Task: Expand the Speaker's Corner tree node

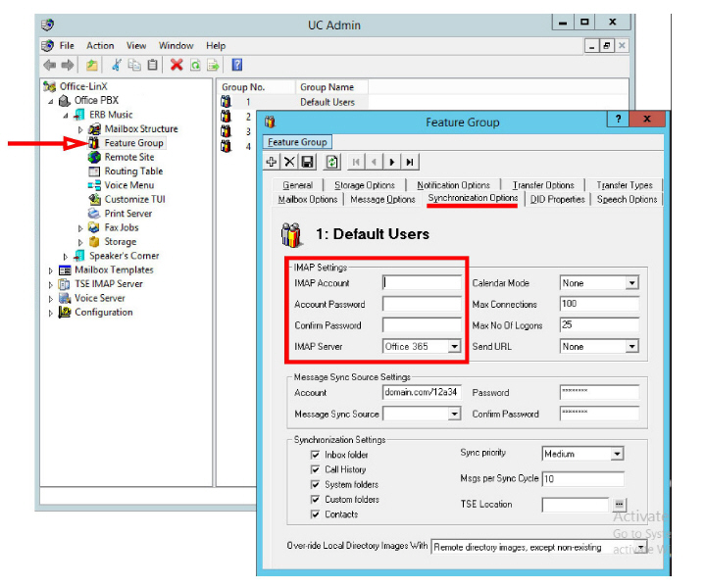Action: (66, 257)
